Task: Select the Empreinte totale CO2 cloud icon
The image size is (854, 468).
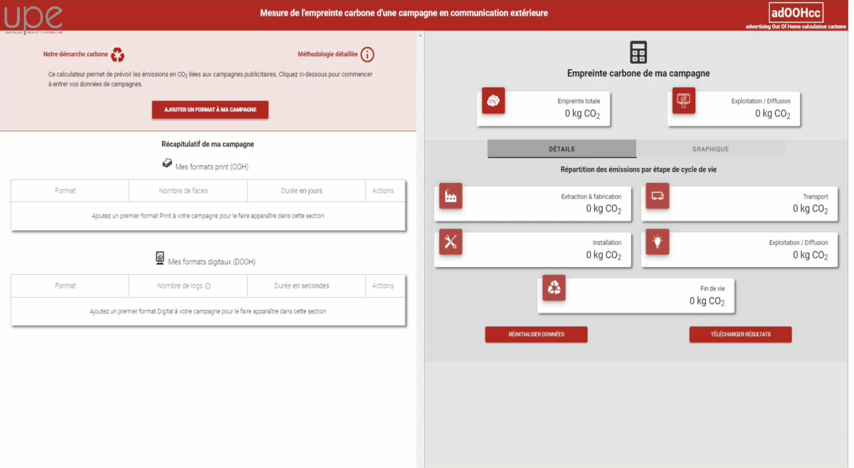Action: pyautogui.click(x=493, y=101)
